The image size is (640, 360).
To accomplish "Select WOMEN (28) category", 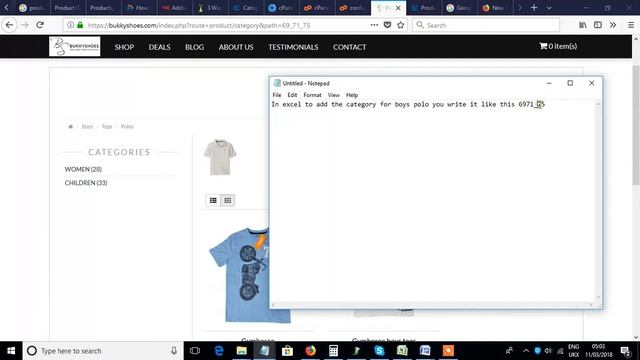I will pos(83,169).
